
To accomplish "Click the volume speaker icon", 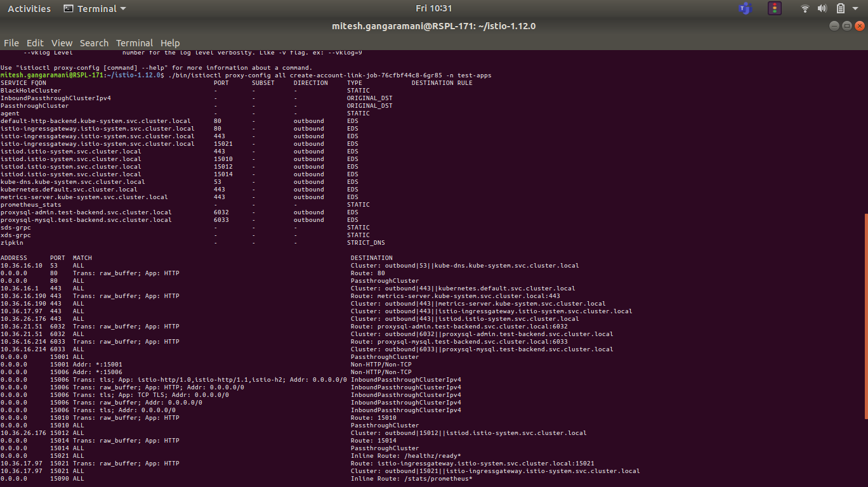I will point(822,9).
